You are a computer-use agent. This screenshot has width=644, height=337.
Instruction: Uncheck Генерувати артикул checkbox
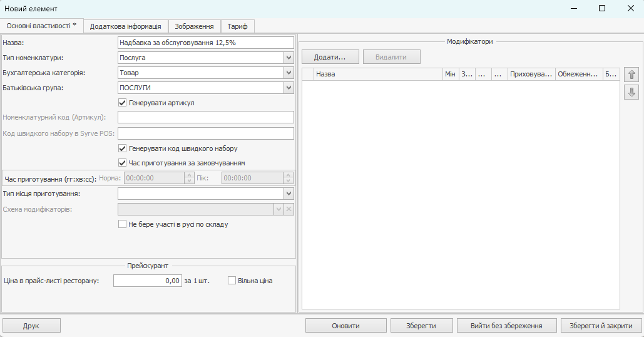[x=123, y=103]
